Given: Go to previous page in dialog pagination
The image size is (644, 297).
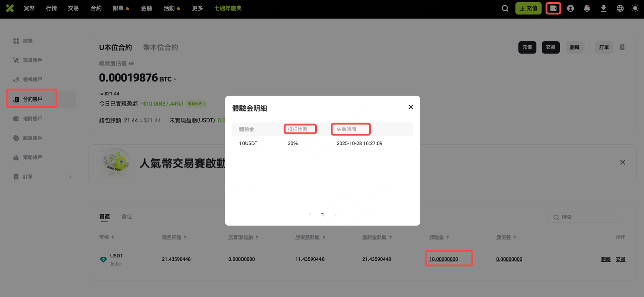Looking at the screenshot, I should pos(310,215).
